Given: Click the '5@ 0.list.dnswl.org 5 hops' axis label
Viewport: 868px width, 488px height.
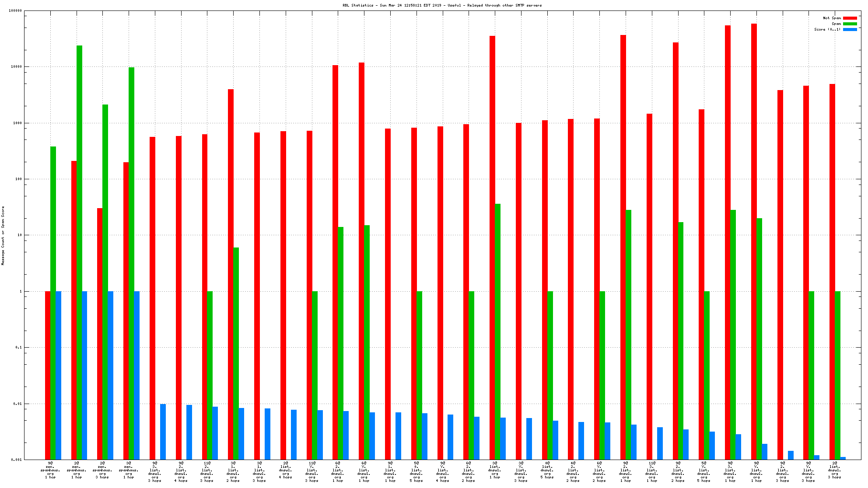Looking at the screenshot, I should click(x=416, y=472).
